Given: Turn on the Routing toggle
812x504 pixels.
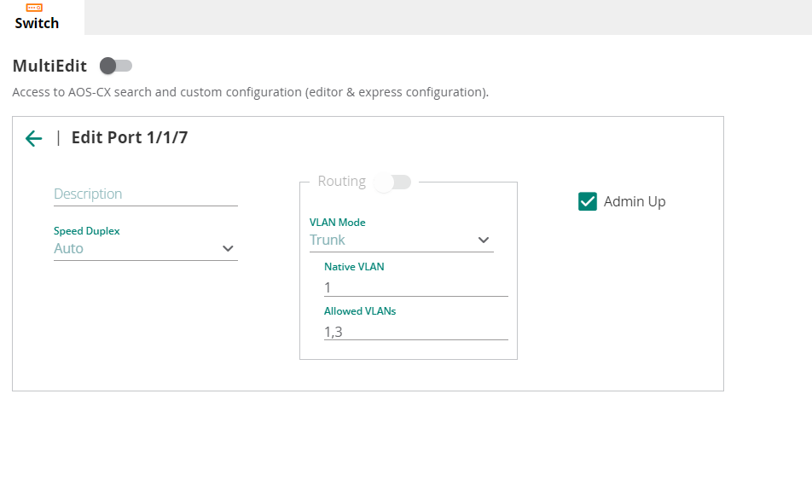Looking at the screenshot, I should coord(392,182).
